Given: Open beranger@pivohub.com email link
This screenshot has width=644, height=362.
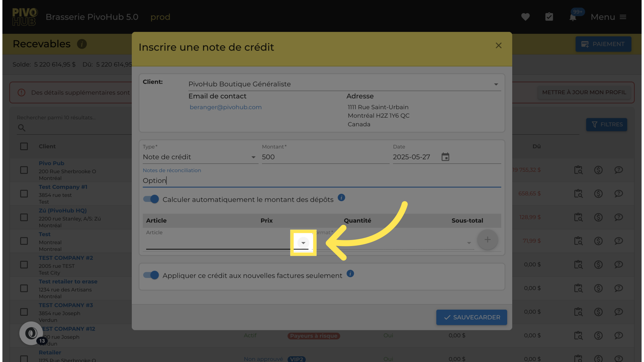Looking at the screenshot, I should pos(225,107).
